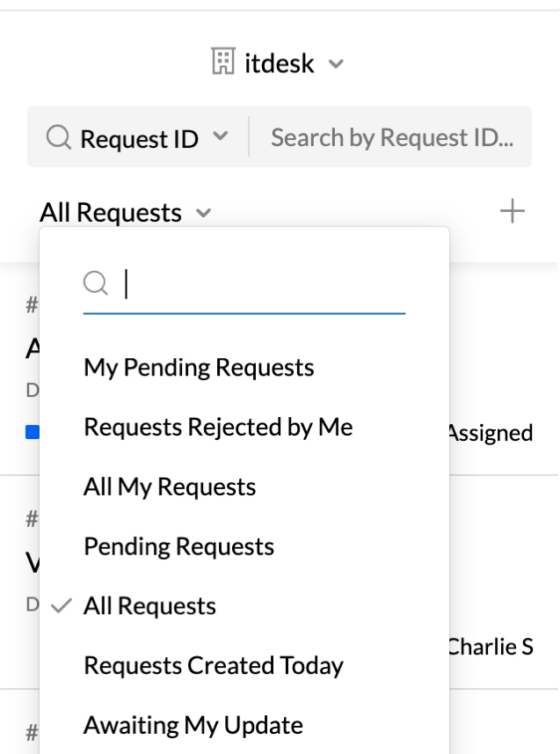560x754 pixels.
Task: Click the blue status square indicator
Action: (33, 432)
